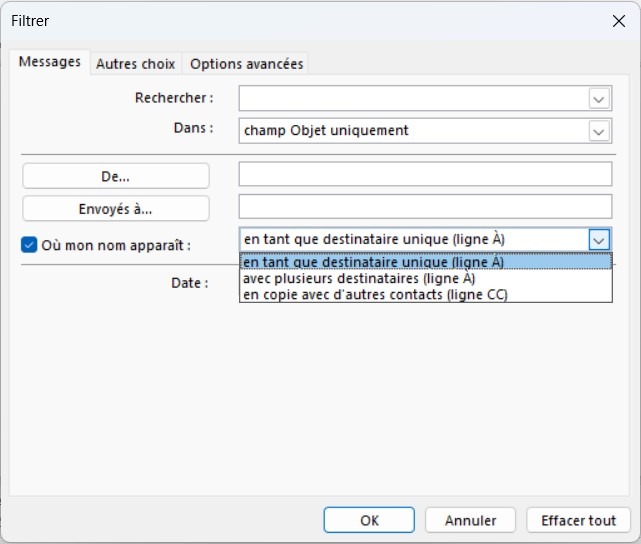Close the Filtrer dialog with X
The height and width of the screenshot is (544, 641).
(x=619, y=21)
